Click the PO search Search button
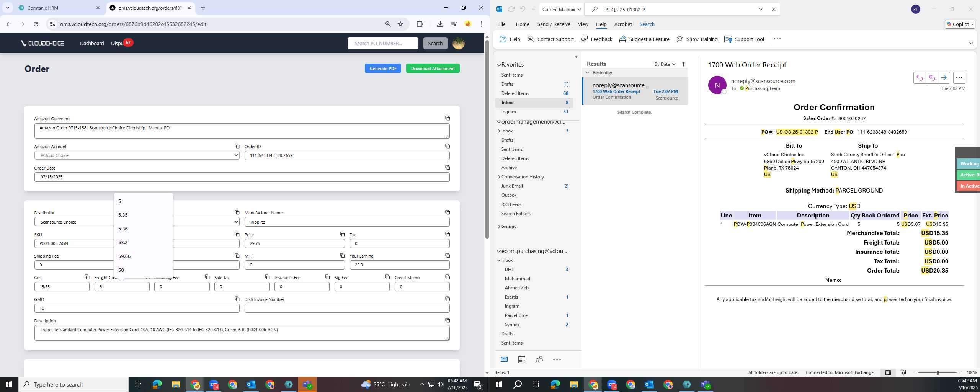980x392 pixels. [x=435, y=43]
